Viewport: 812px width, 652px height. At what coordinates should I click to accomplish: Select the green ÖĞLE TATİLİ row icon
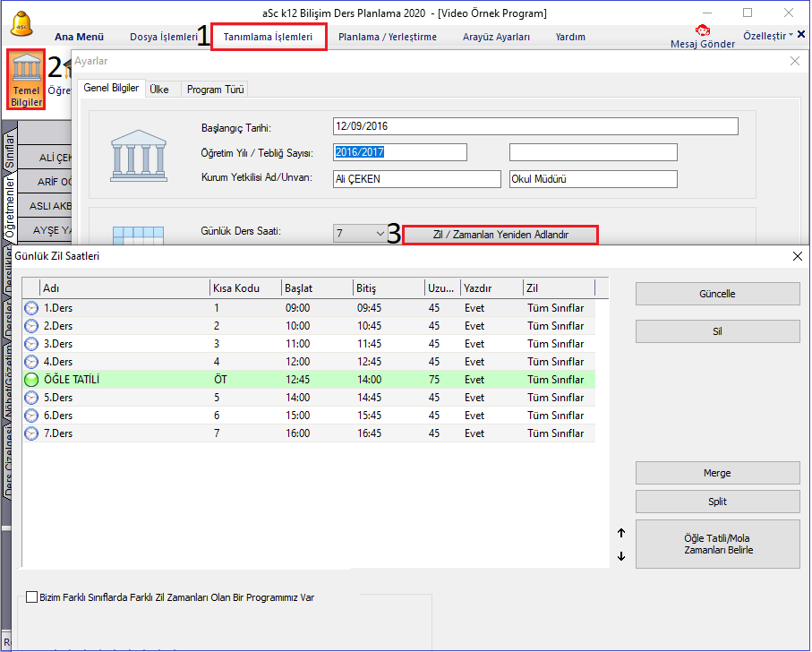31,380
